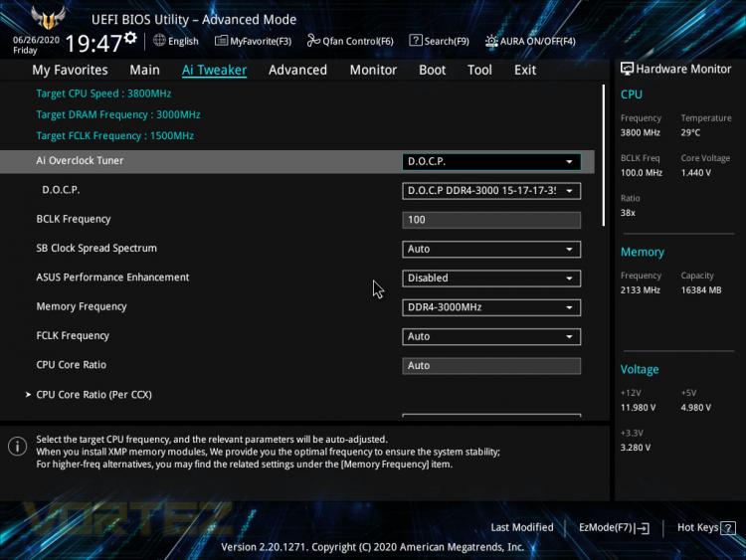
Task: Switch to EzMode(F7) text
Action: coord(606,527)
